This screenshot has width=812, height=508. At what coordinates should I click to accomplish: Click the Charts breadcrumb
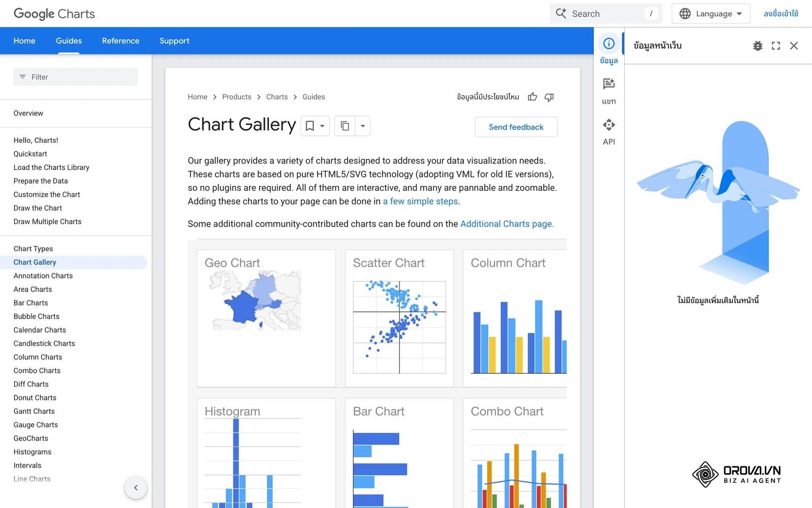(x=277, y=97)
